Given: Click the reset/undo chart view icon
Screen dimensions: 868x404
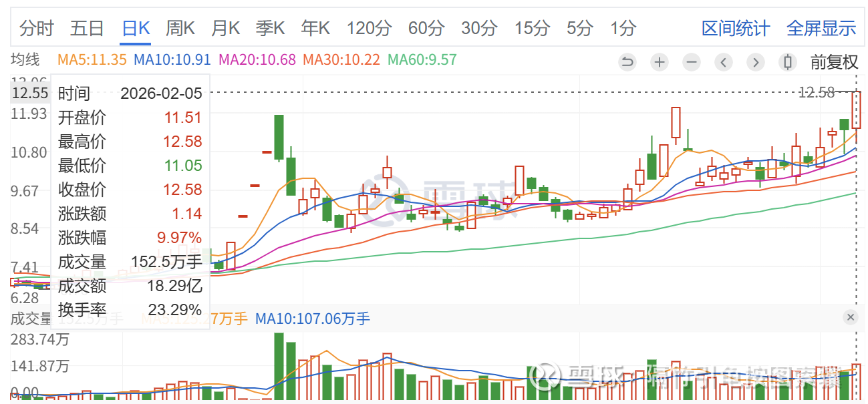Looking at the screenshot, I should click(627, 63).
